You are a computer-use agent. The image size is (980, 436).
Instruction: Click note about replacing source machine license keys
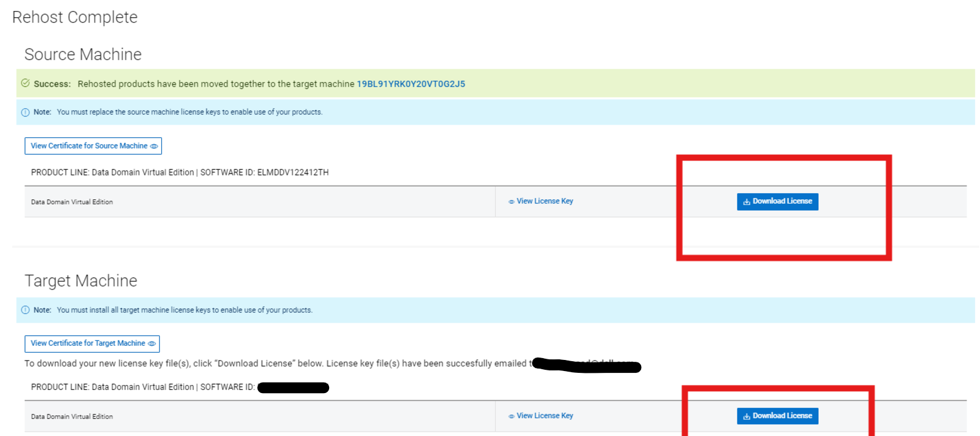click(x=189, y=112)
